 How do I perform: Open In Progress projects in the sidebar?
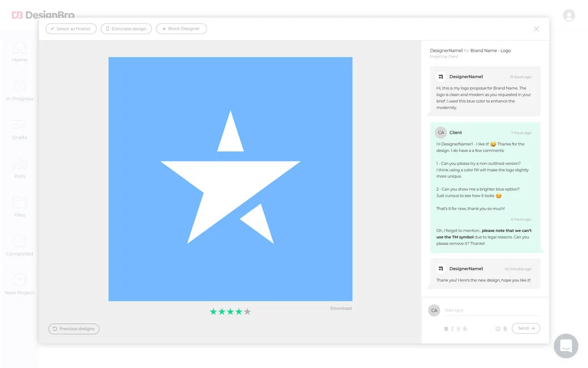(19, 90)
